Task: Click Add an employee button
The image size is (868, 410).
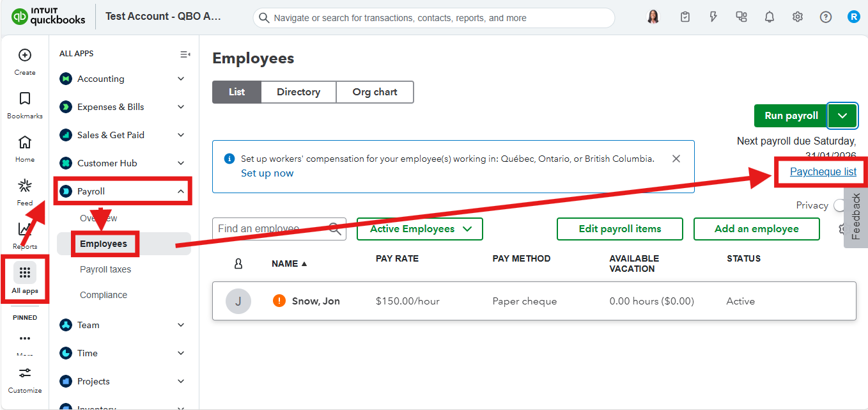Action: 756,229
